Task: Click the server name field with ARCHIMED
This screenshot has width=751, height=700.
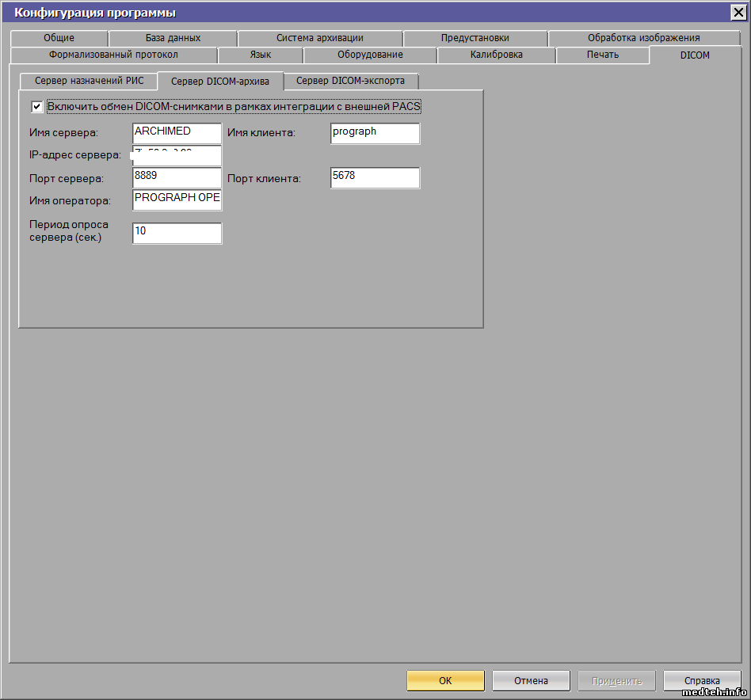Action: click(177, 133)
